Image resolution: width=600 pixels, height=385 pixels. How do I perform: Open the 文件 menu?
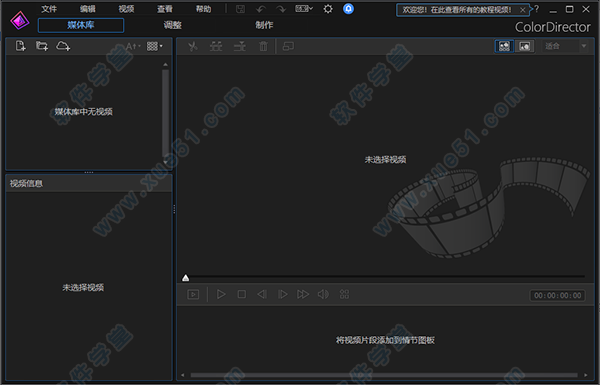tap(49, 9)
